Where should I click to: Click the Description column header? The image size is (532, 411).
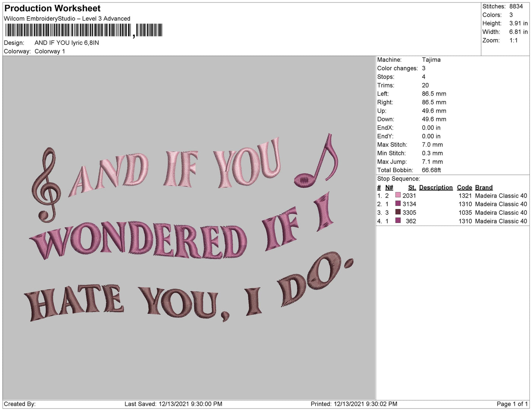[x=436, y=187]
